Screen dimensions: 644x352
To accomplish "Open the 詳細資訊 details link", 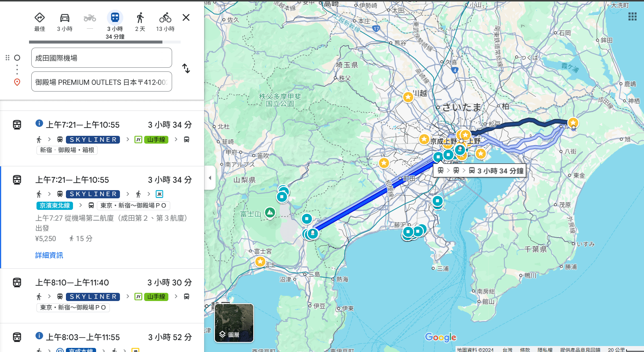I will point(49,255).
